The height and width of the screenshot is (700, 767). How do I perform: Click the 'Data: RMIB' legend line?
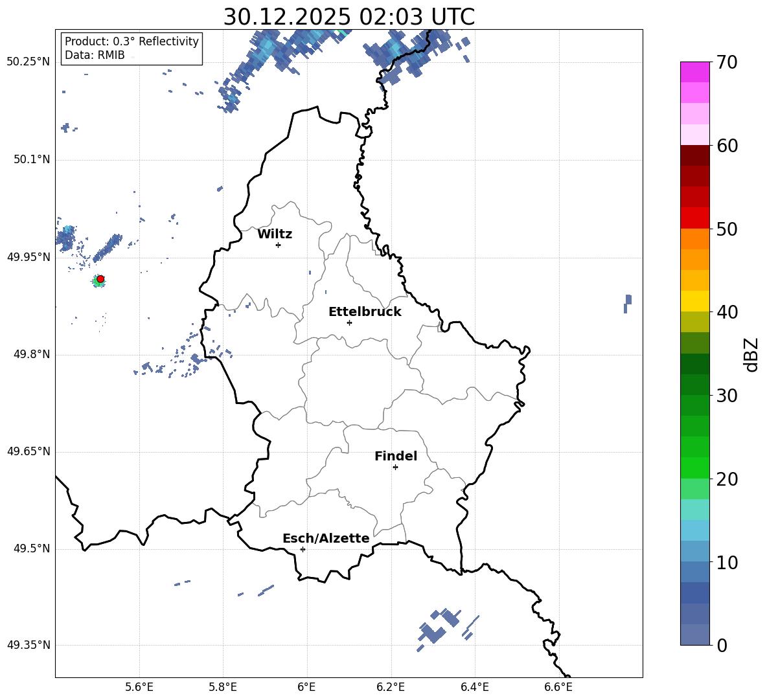pos(95,55)
